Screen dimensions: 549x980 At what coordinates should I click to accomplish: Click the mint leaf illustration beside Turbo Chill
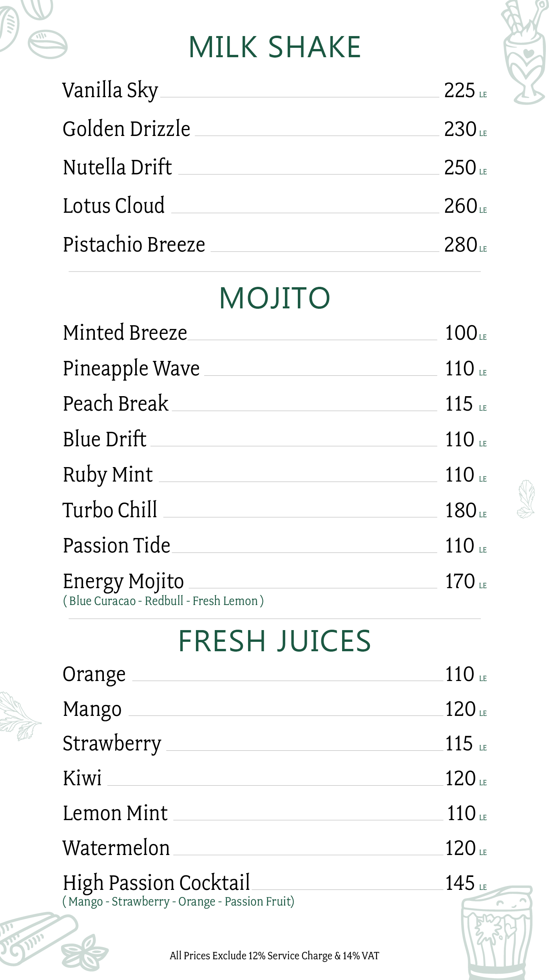tap(526, 499)
